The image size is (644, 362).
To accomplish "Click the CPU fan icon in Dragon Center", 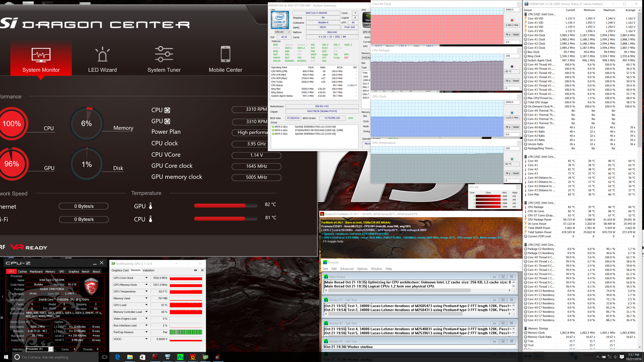I will coord(167,110).
